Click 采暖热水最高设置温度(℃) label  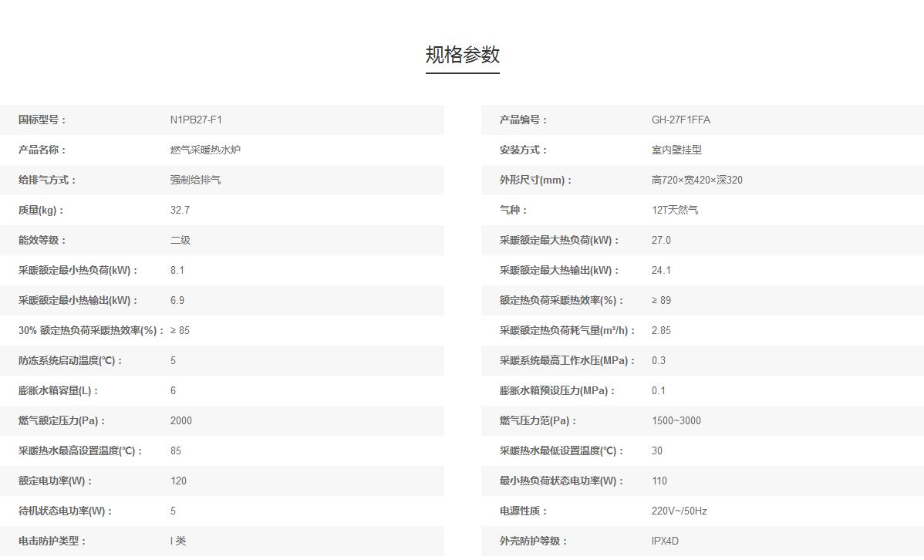tap(80, 450)
